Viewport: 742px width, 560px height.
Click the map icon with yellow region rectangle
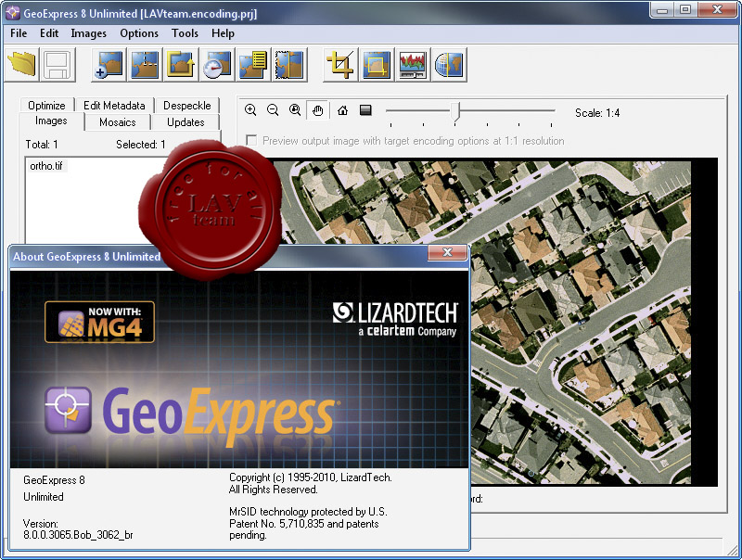pos(377,65)
